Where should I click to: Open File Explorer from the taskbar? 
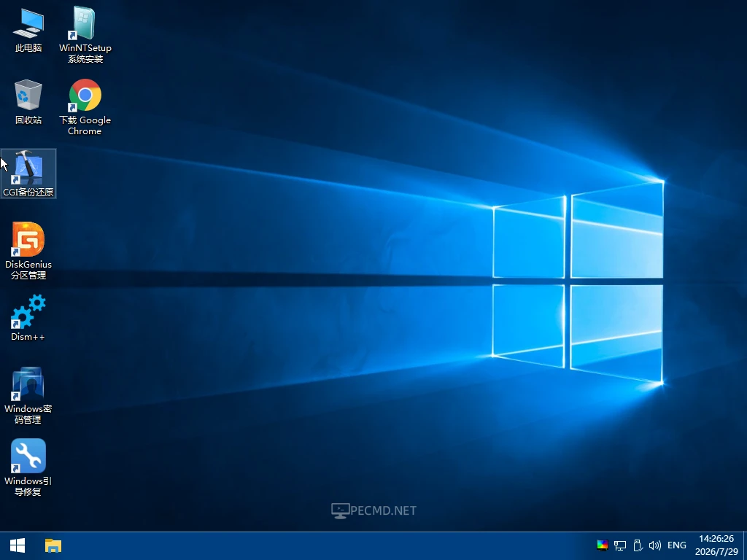(53, 545)
